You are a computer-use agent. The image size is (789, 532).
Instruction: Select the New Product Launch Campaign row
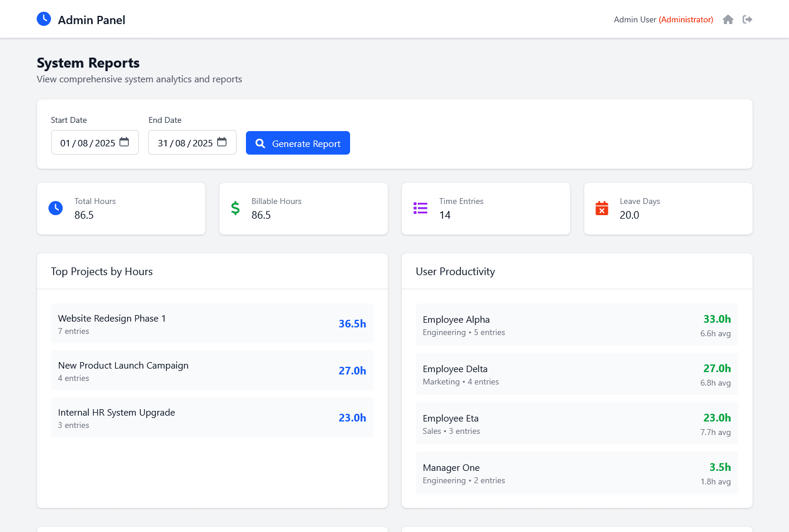tap(212, 370)
